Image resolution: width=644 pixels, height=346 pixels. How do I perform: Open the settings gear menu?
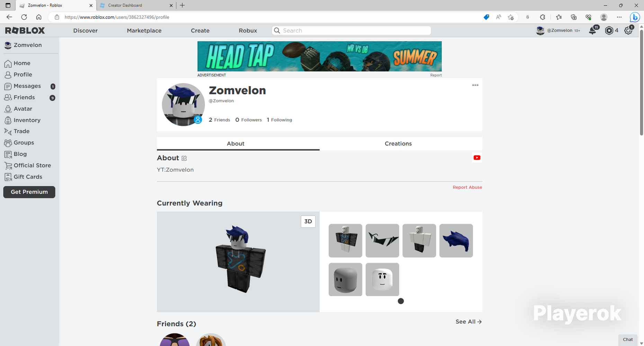(628, 30)
